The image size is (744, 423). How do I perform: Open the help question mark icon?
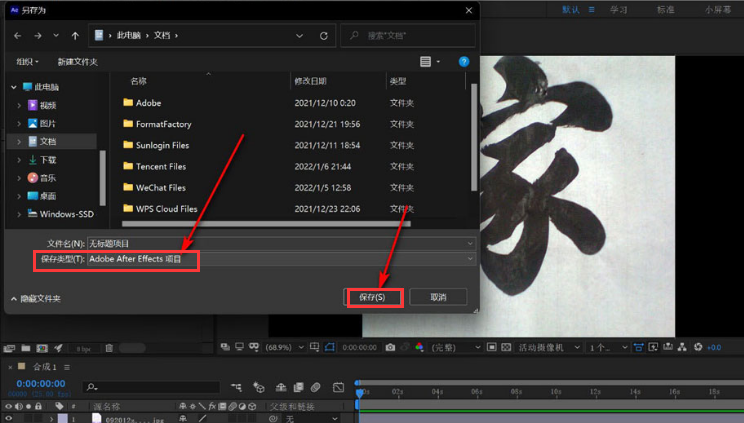464,61
